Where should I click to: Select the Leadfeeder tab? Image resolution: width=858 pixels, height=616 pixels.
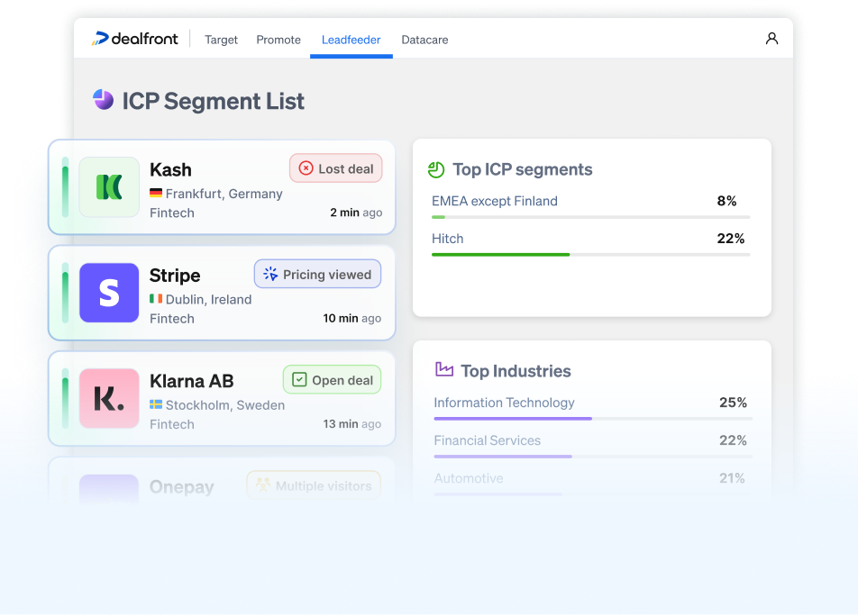click(x=351, y=40)
